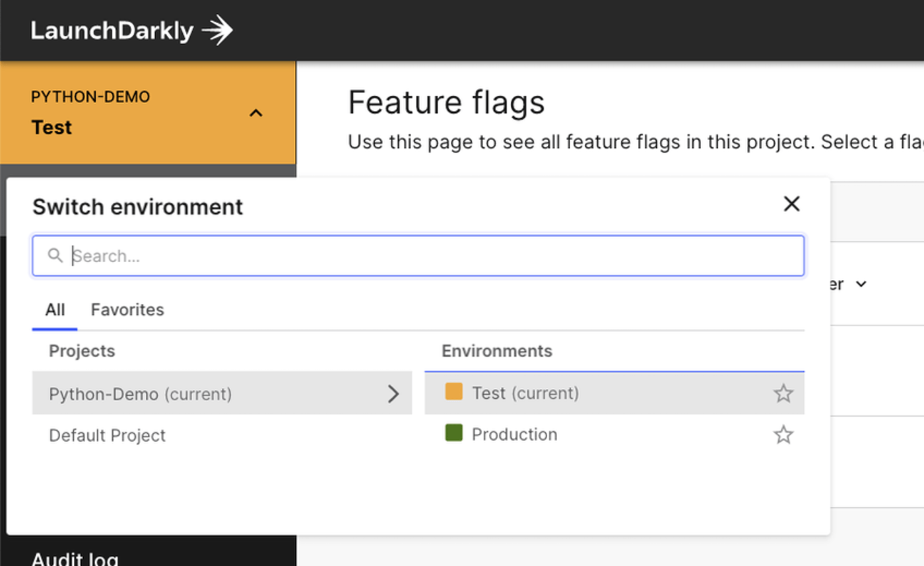Click the Feature flags page heading
The image size is (924, 566).
point(446,102)
